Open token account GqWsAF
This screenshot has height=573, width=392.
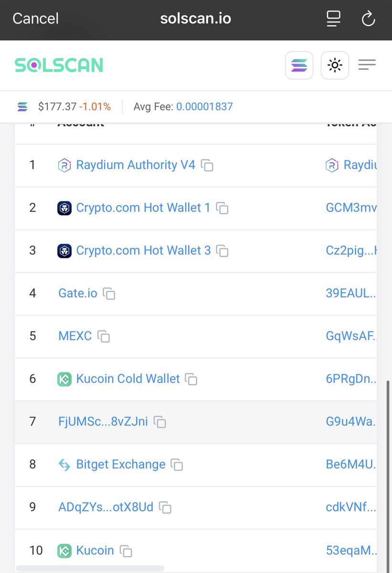coord(351,336)
